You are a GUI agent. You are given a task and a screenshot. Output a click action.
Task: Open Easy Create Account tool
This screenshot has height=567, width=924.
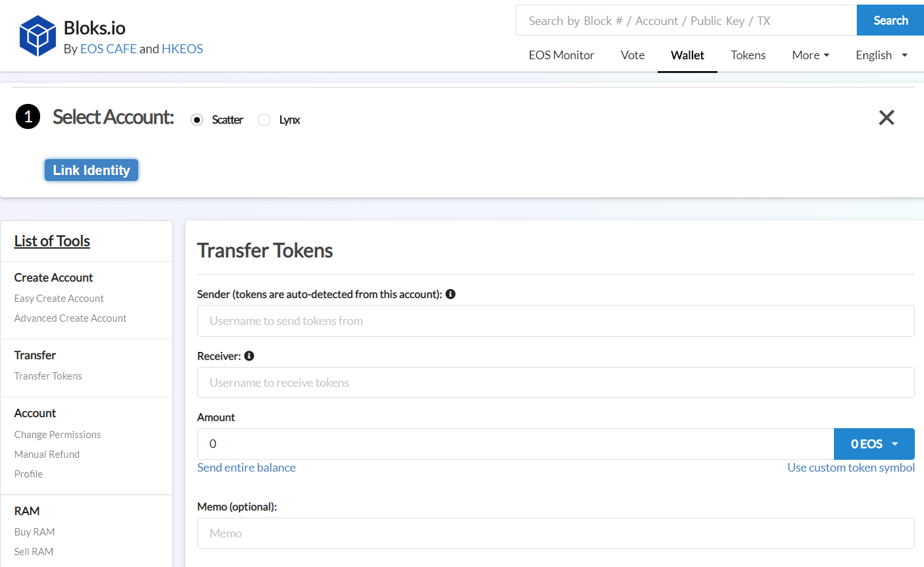pyautogui.click(x=59, y=299)
